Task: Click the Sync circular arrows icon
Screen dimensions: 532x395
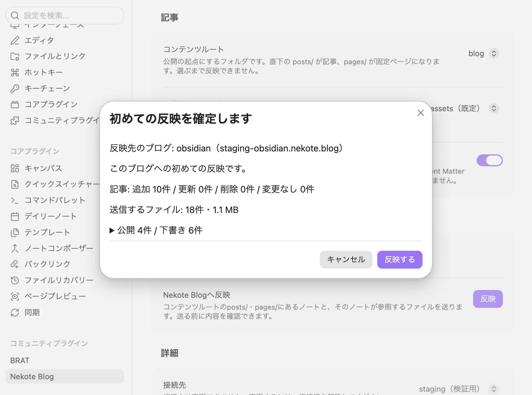Action: tap(15, 313)
